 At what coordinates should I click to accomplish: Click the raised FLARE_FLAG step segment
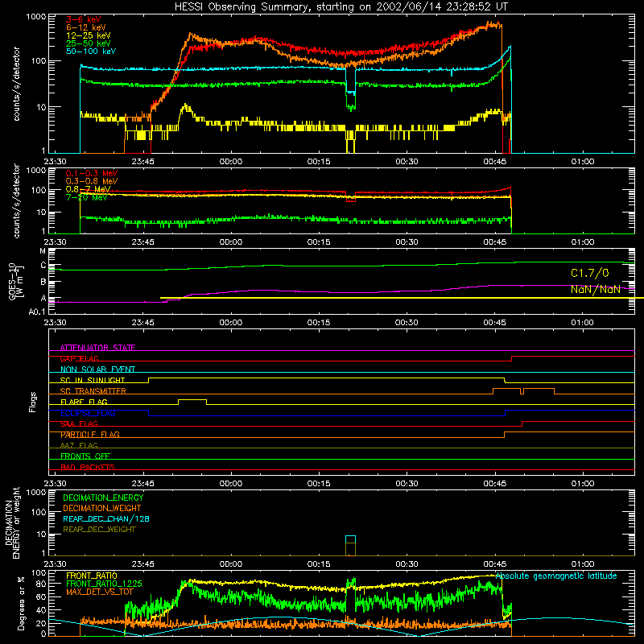(x=192, y=399)
